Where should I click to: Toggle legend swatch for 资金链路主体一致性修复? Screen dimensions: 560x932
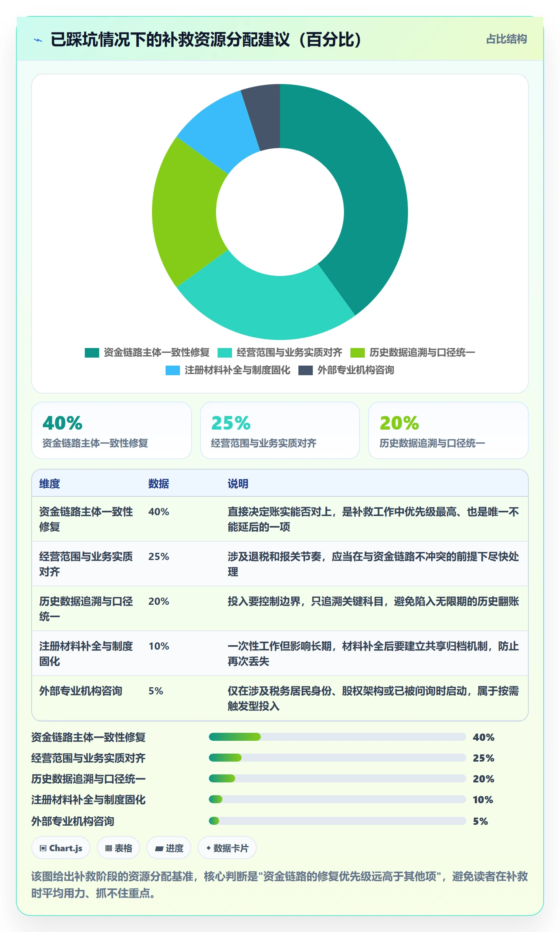92,353
